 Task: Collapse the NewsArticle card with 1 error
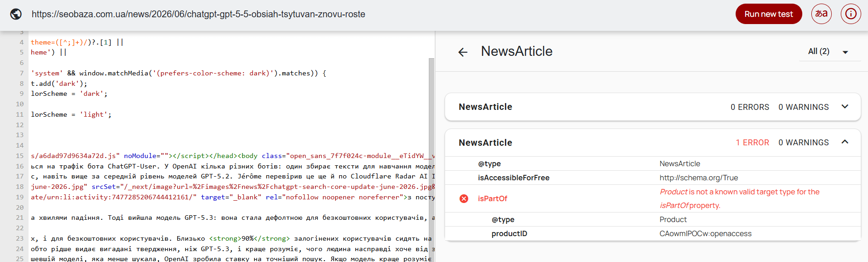pos(845,142)
